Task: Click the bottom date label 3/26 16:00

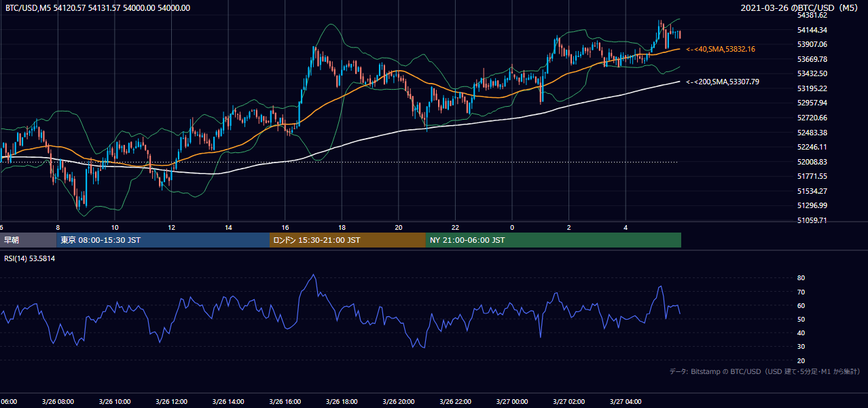Action: [285, 401]
